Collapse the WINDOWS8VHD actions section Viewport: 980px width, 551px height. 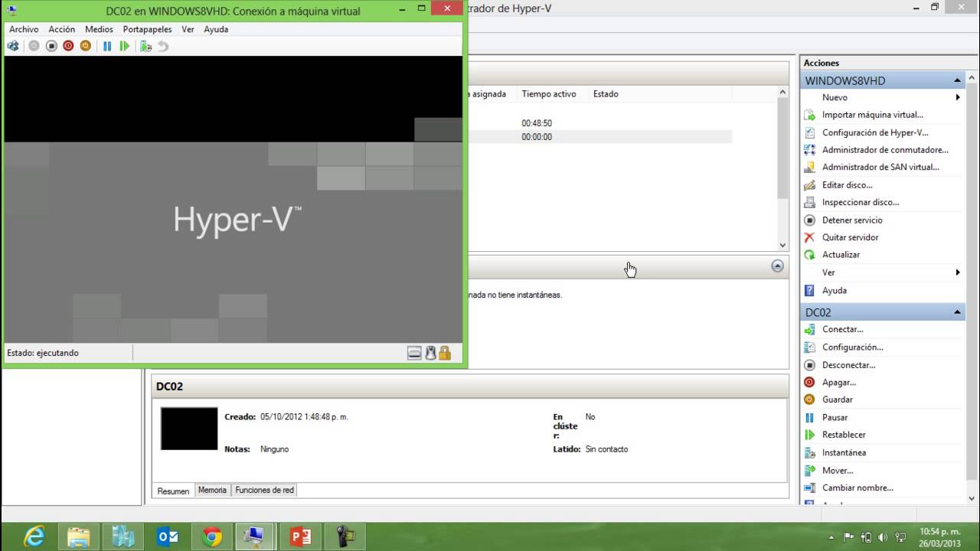pyautogui.click(x=957, y=80)
